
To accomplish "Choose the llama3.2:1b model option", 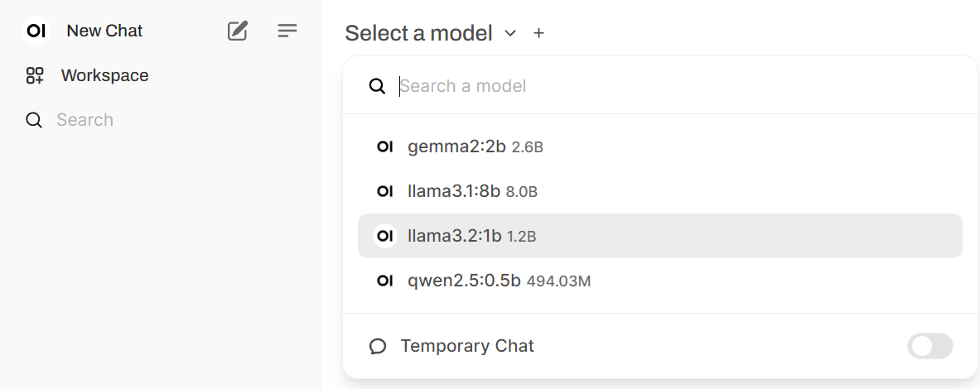I will click(x=455, y=236).
